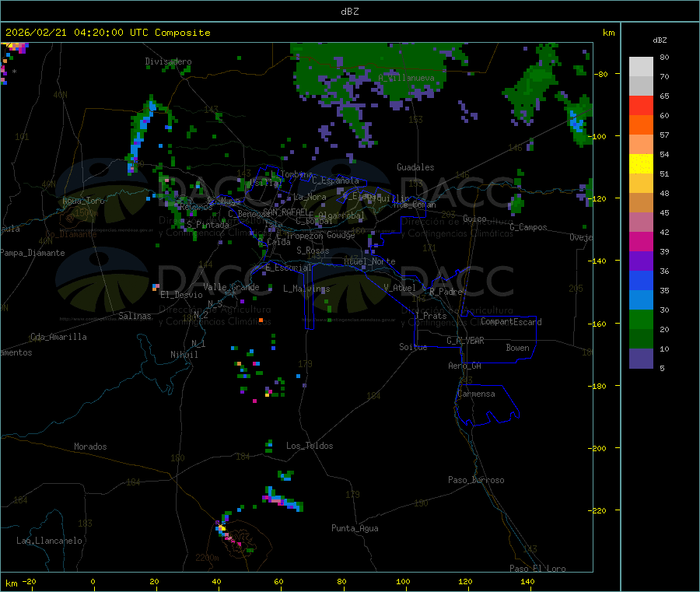Click the Aero_GA label
The width and height of the screenshot is (700, 592).
pyautogui.click(x=464, y=366)
